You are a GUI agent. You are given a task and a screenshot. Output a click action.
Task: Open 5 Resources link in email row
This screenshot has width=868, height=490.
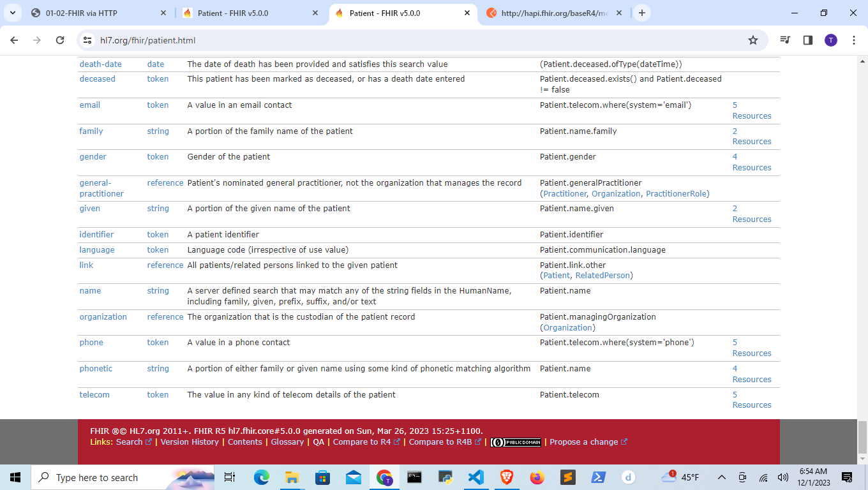click(x=752, y=110)
